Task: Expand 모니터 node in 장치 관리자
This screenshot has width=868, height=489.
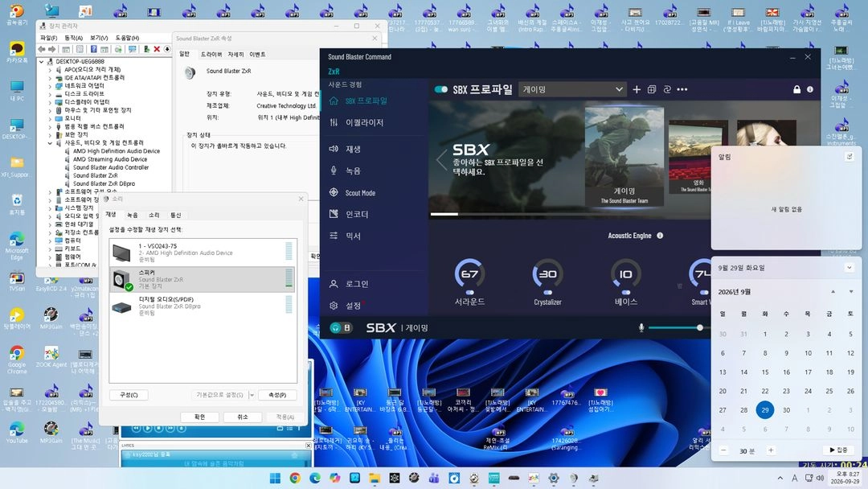Action: click(50, 118)
